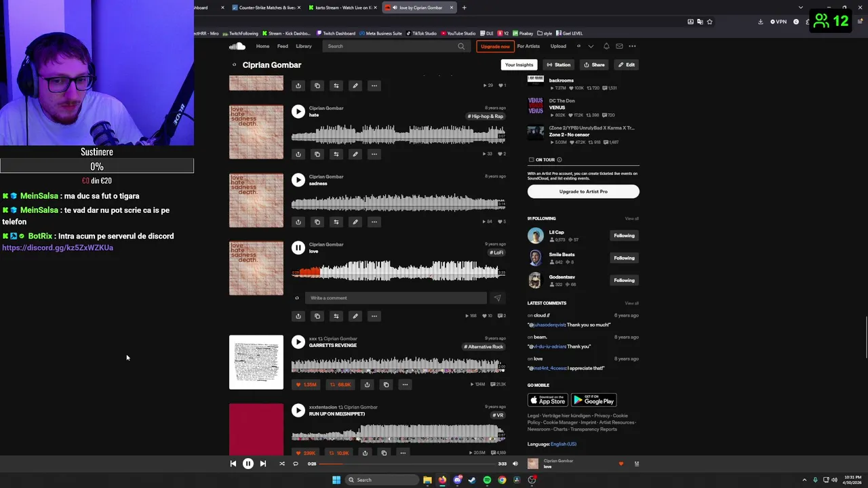This screenshot has height=488, width=868.
Task: Toggle repeat in player bar
Action: click(x=296, y=464)
